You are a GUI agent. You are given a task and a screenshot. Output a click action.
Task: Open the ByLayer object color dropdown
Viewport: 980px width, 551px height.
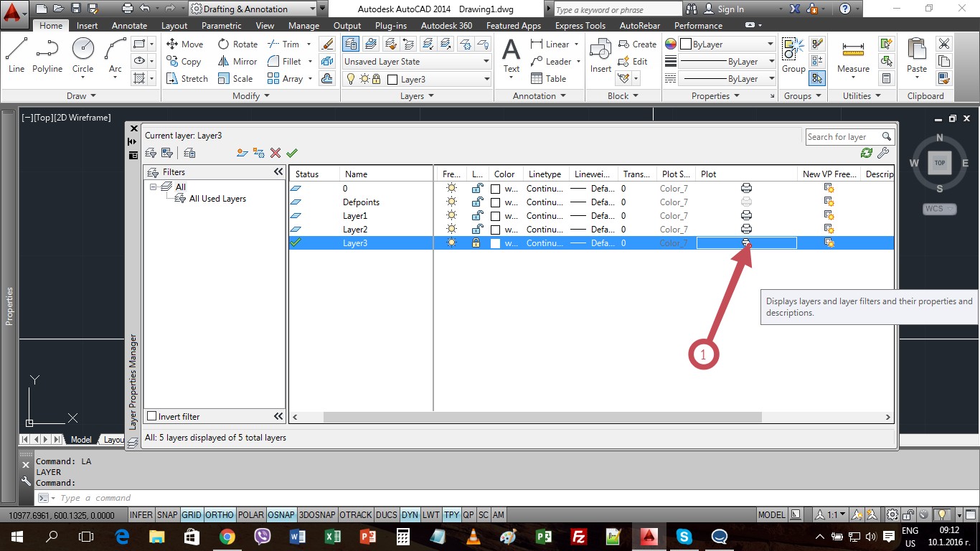pos(727,44)
